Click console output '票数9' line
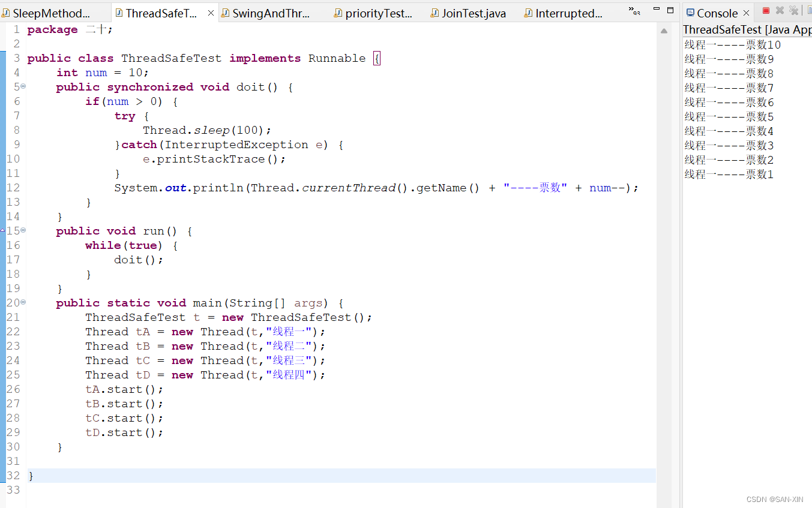Image resolution: width=812 pixels, height=508 pixels. [x=729, y=59]
